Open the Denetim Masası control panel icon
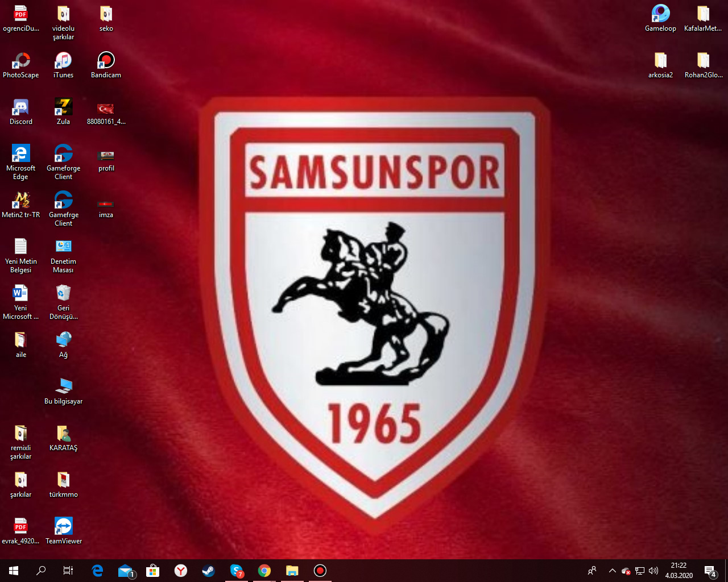Screen dimensions: 728x582 click(x=63, y=256)
